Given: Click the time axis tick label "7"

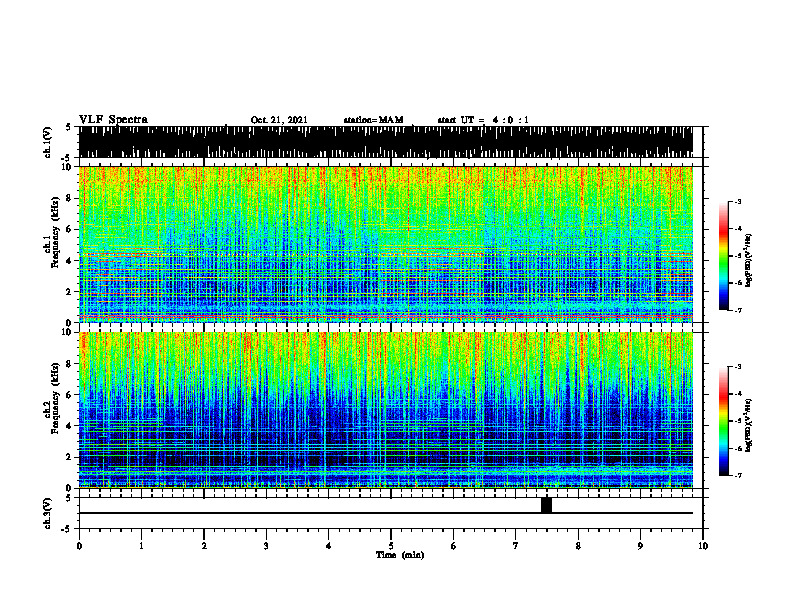Looking at the screenshot, I should pyautogui.click(x=516, y=546).
